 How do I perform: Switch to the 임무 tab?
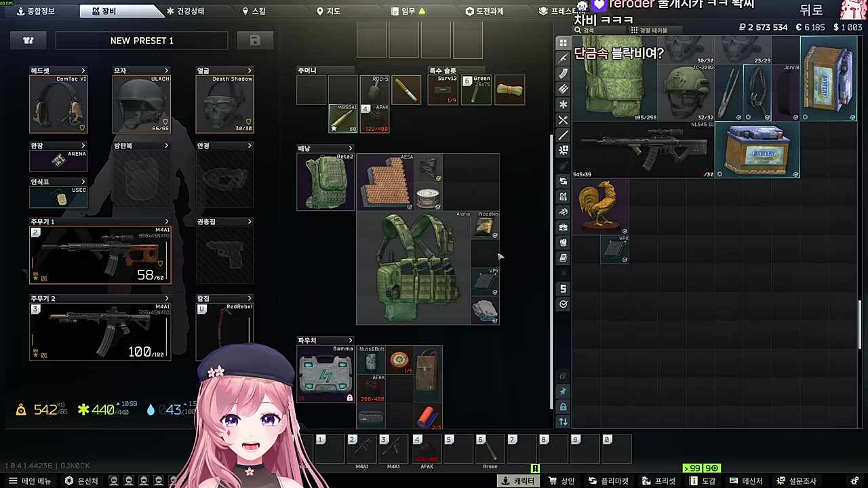[x=408, y=12]
